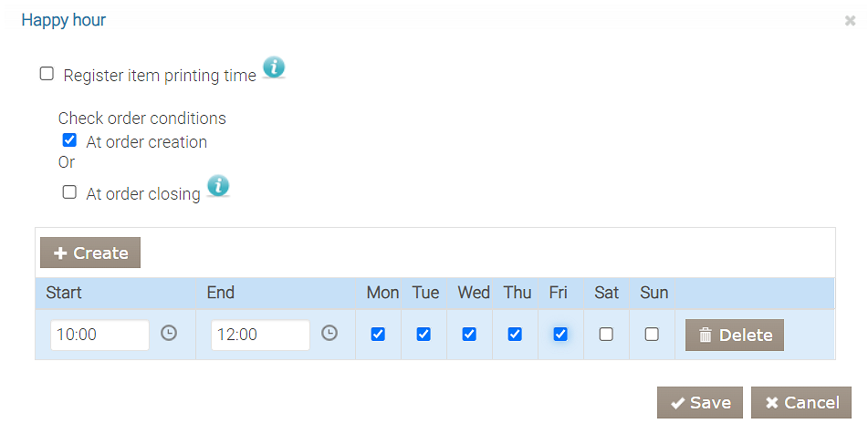Uncheck At order creation checkbox
The image size is (868, 444).
69,140
